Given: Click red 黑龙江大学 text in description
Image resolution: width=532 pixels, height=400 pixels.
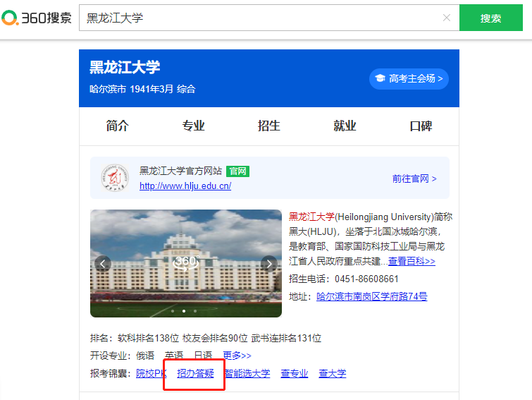Looking at the screenshot, I should coord(311,217).
